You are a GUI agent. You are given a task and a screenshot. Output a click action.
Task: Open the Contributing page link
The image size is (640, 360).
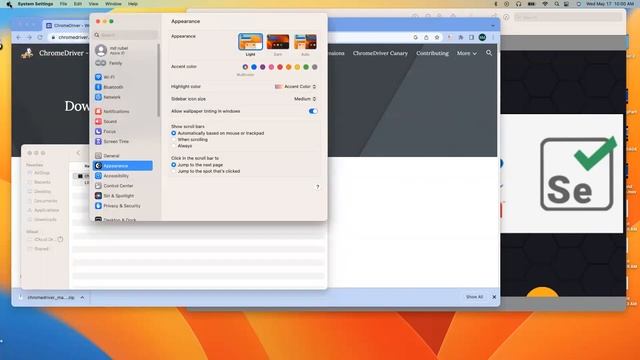(432, 53)
